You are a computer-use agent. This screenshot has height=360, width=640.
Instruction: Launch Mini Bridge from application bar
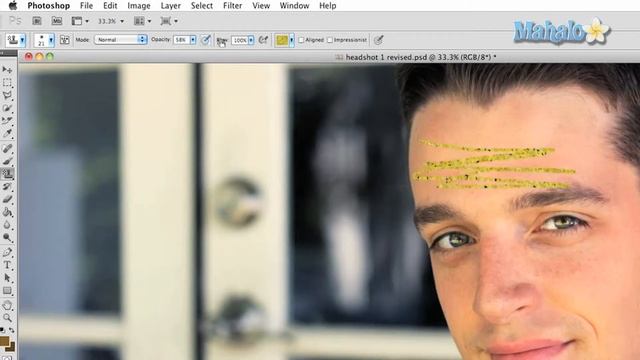point(57,21)
